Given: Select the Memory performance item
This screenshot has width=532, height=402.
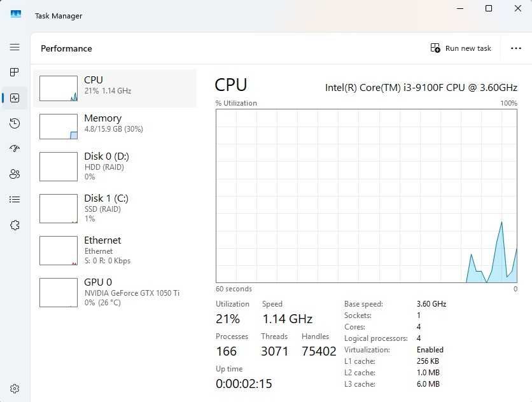Looking at the screenshot, I should pos(115,126).
